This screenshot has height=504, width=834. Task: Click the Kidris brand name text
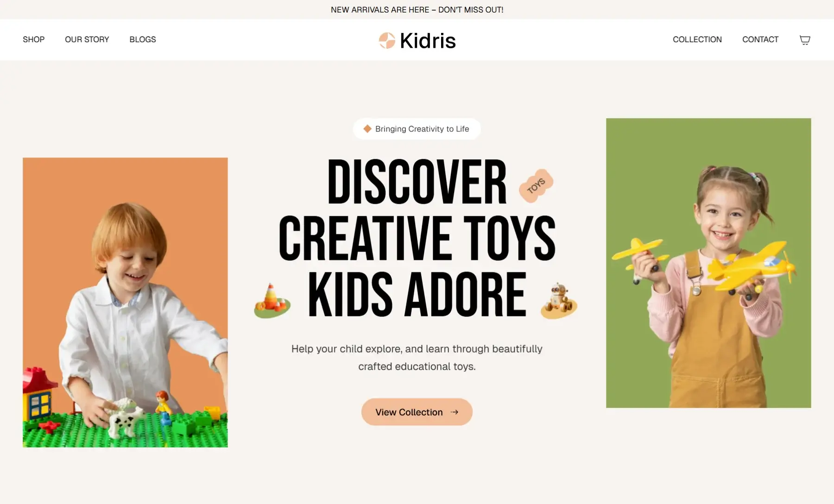(428, 41)
